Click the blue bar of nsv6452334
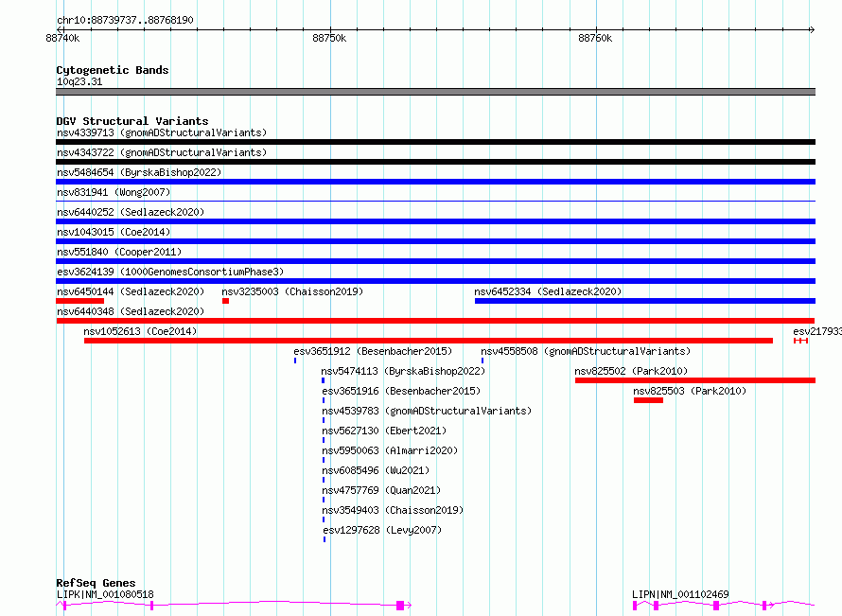Image resolution: width=842 pixels, height=616 pixels. 645,301
